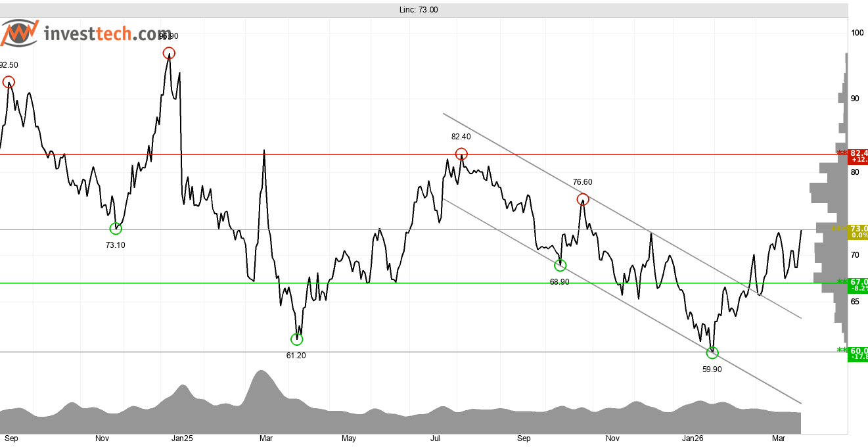Click the red circle marking the 76.60 high
Image resolution: width=868 pixels, height=447 pixels.
click(x=583, y=199)
